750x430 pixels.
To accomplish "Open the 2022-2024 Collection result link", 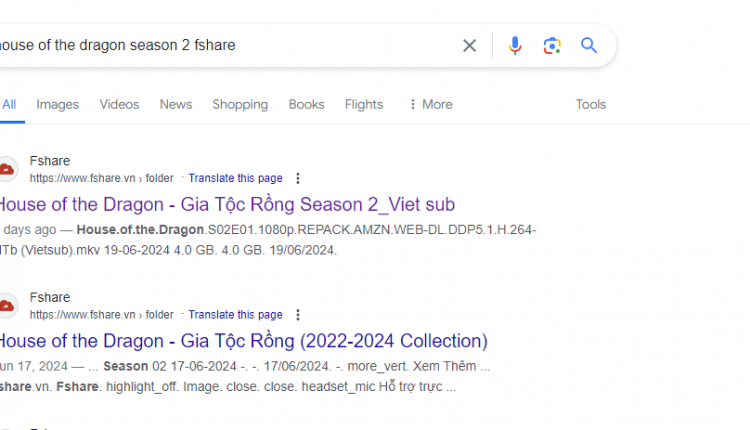I will pyautogui.click(x=243, y=341).
